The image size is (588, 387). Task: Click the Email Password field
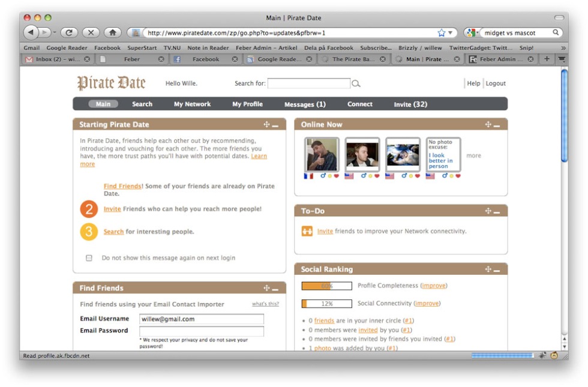click(202, 331)
